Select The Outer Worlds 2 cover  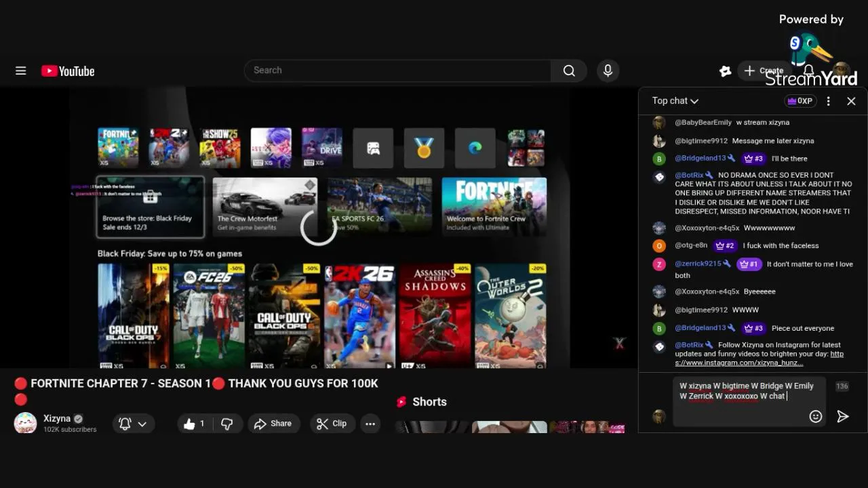pyautogui.click(x=510, y=316)
